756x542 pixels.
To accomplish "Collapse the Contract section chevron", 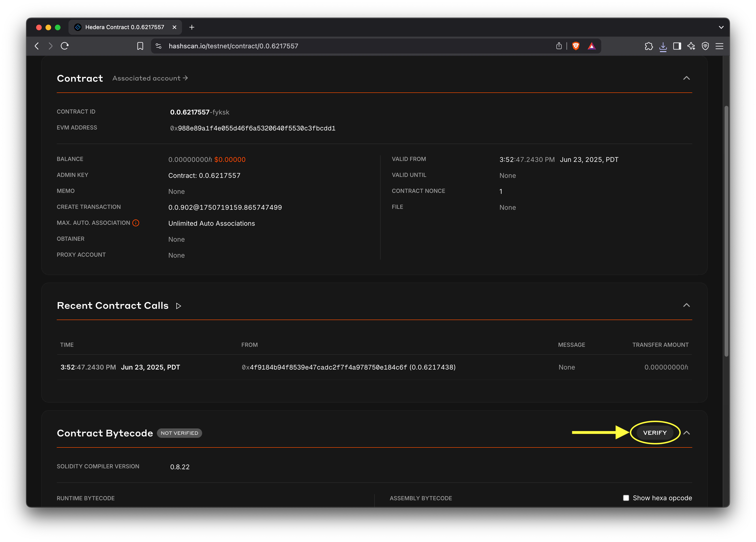I will click(x=686, y=78).
